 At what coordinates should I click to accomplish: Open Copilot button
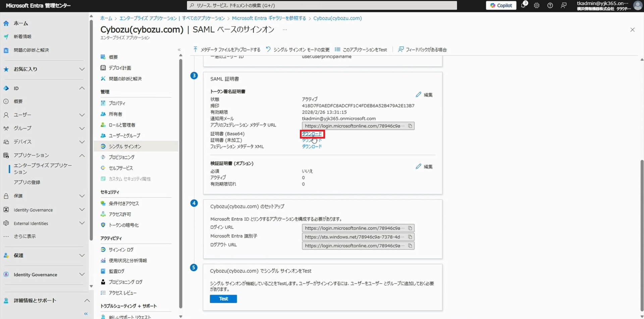[x=501, y=5]
